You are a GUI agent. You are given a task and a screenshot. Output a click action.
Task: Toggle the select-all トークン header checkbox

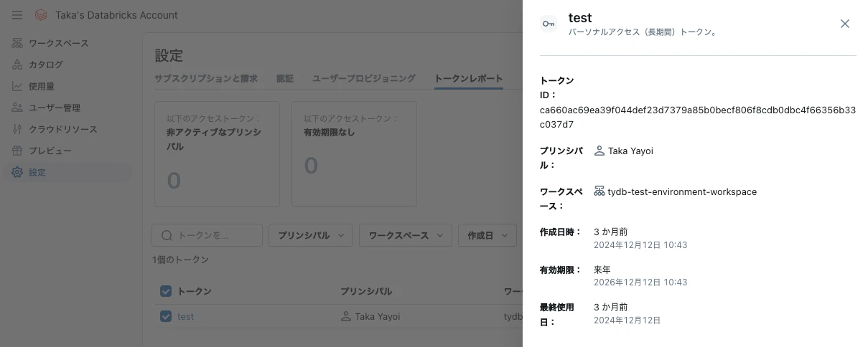[166, 291]
